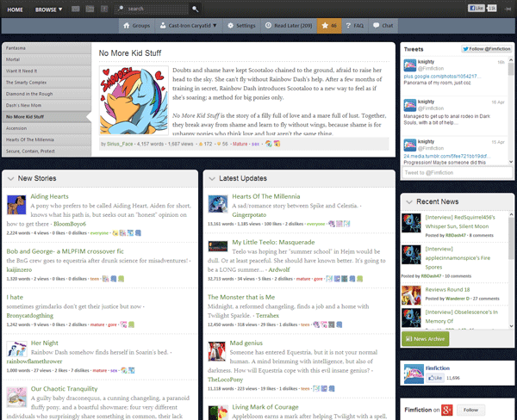
Task: Open the Aiding Hearts story
Action: click(x=49, y=196)
